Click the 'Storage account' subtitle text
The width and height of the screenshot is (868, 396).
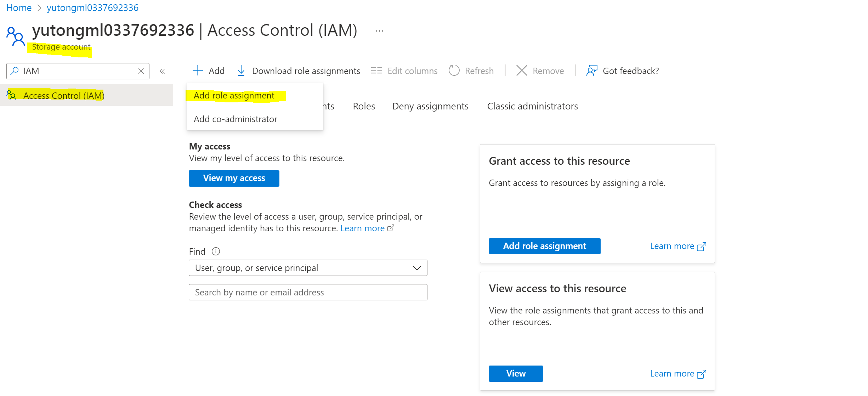coord(61,47)
